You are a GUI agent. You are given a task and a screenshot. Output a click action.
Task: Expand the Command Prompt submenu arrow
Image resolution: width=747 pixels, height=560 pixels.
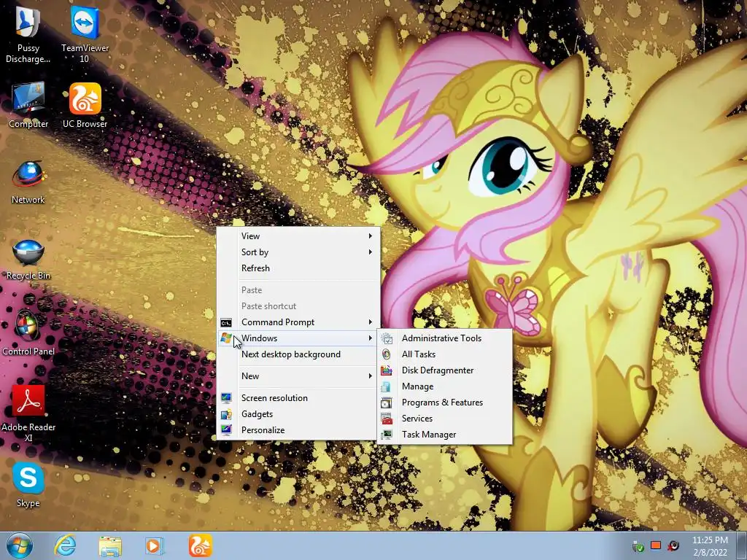pos(370,322)
